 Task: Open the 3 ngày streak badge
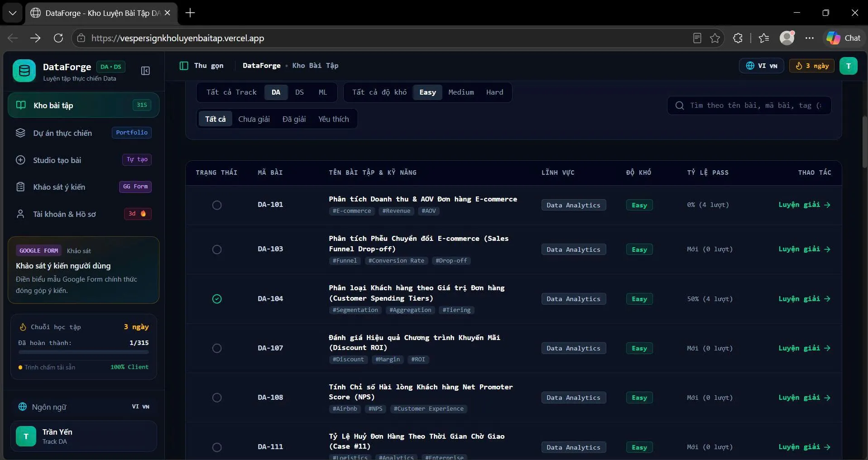(x=812, y=66)
